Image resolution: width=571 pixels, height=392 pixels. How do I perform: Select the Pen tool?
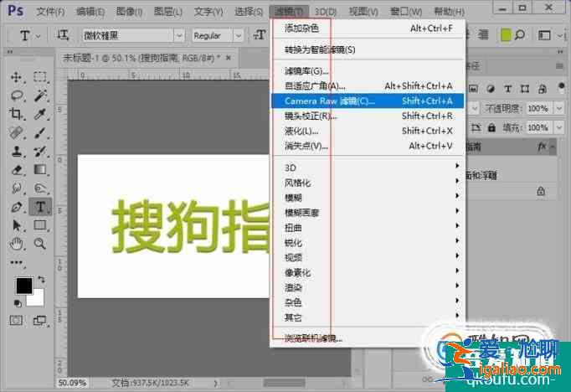point(17,207)
